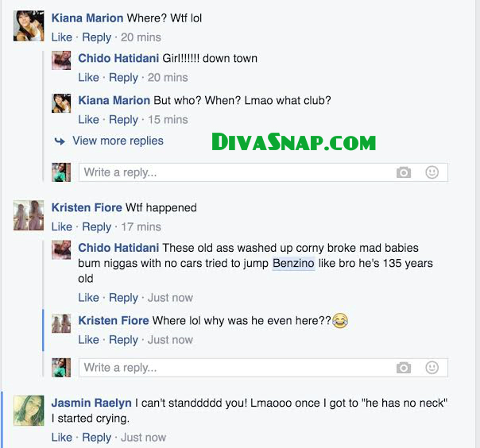Open Jasmin Raelyn's profile name link
480x448 pixels.
[x=91, y=403]
